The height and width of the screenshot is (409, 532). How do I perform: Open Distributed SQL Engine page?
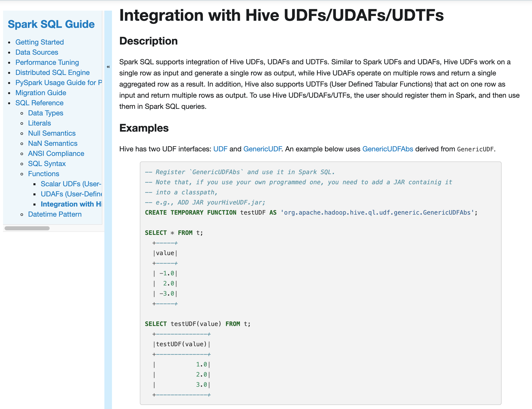tap(52, 72)
